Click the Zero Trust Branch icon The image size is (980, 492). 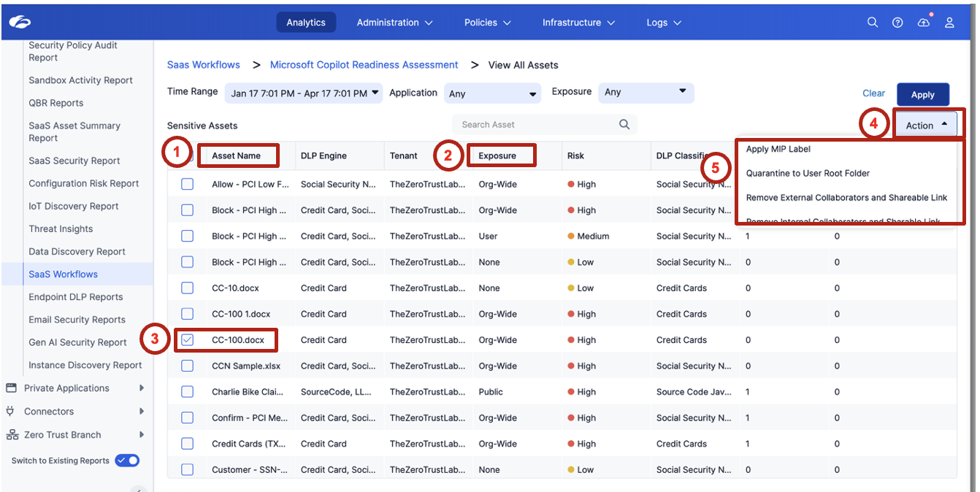click(12, 435)
